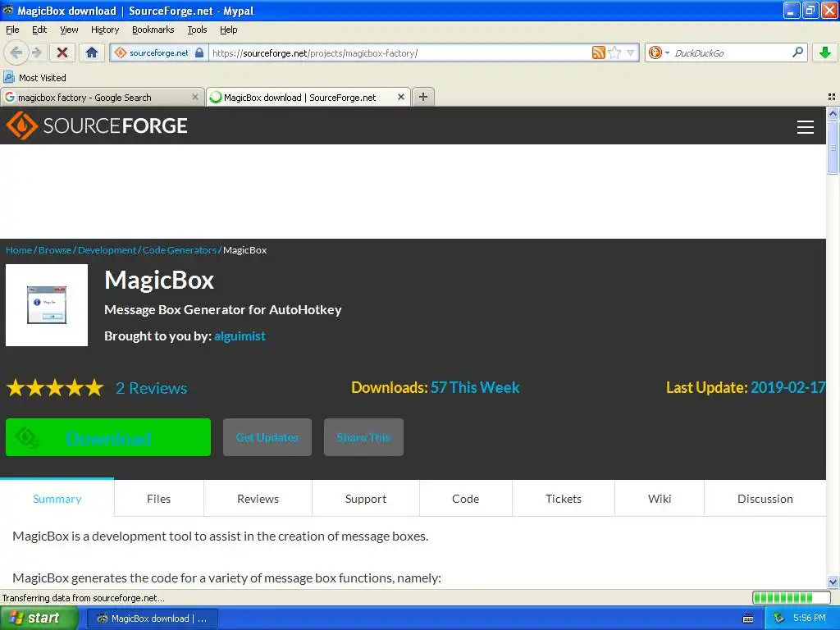Select the Summary tab
Viewport: 840px width, 630px height.
click(x=57, y=499)
